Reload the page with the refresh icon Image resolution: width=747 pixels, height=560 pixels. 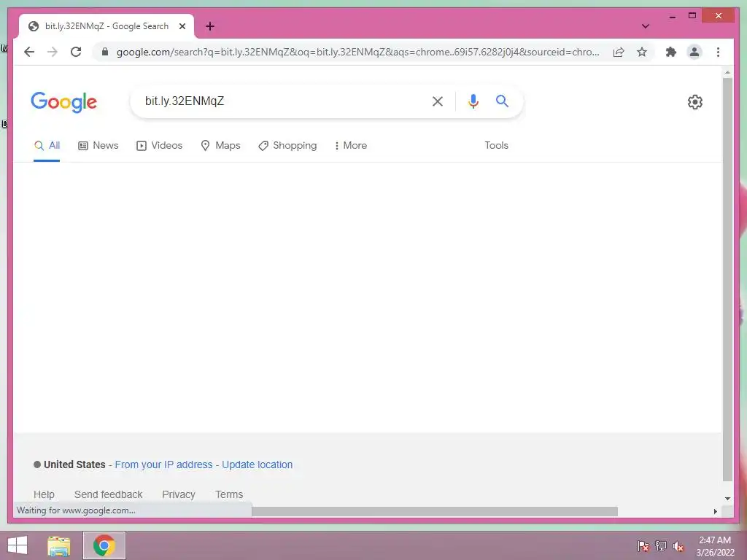76,52
